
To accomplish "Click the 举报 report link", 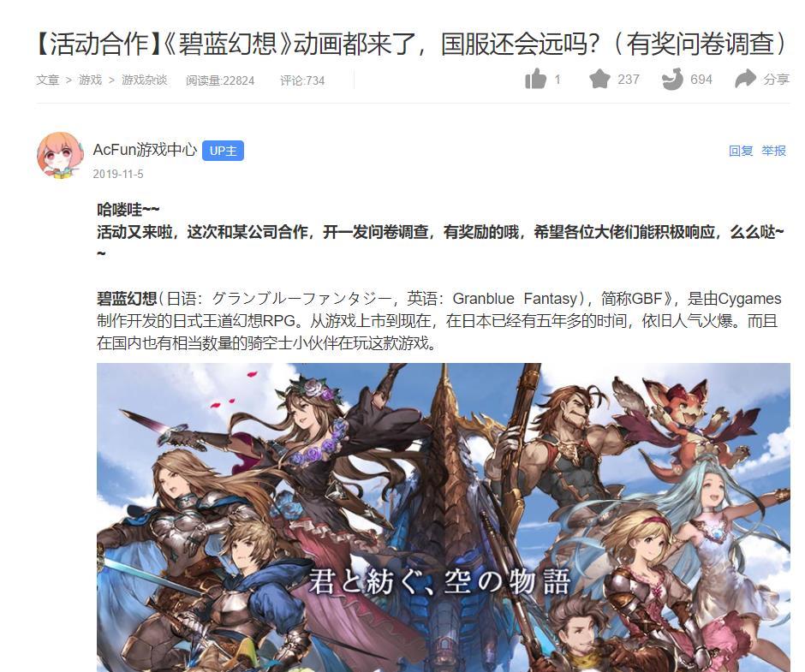I will coord(773,151).
